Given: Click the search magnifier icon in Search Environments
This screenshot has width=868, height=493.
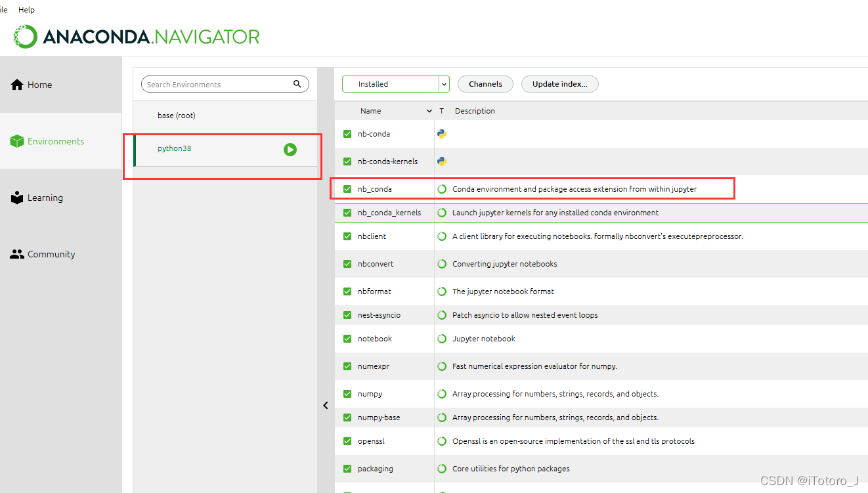Looking at the screenshot, I should 297,84.
